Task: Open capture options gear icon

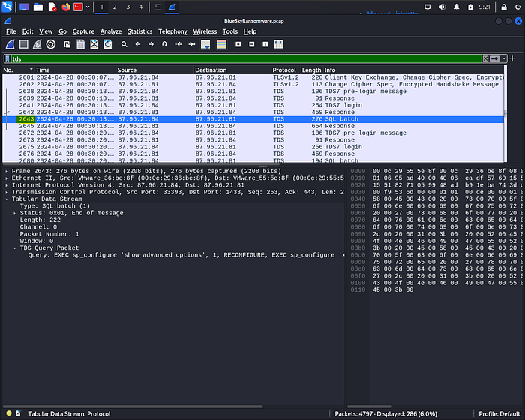Action: 51,44
